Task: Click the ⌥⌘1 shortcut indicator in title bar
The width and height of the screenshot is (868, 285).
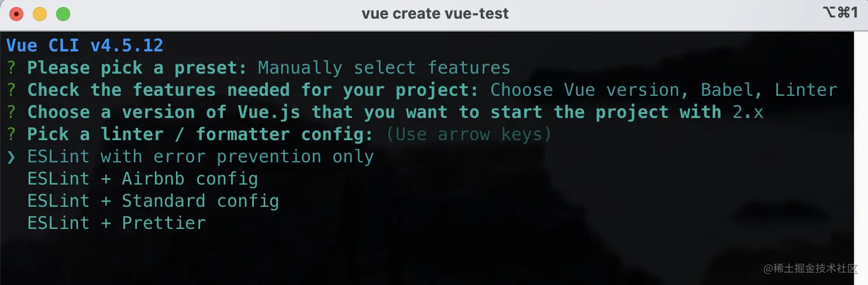Action: point(839,13)
